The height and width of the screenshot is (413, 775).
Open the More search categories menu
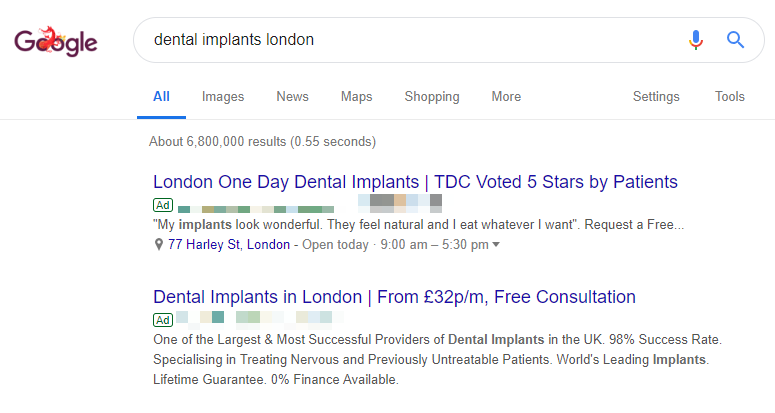[x=506, y=96]
